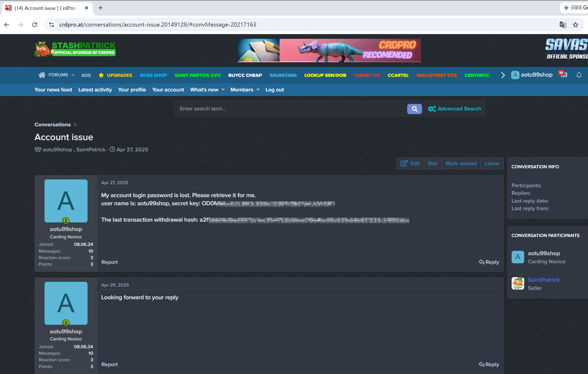Close the Account issue browser tab
Viewport: 588px width, 374px height.
click(x=86, y=8)
